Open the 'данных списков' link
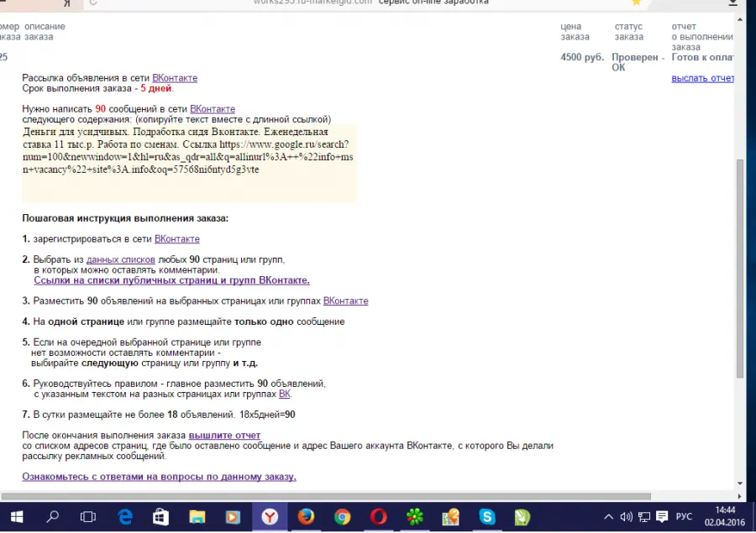Screen dimensions: 756x533 pos(120,259)
